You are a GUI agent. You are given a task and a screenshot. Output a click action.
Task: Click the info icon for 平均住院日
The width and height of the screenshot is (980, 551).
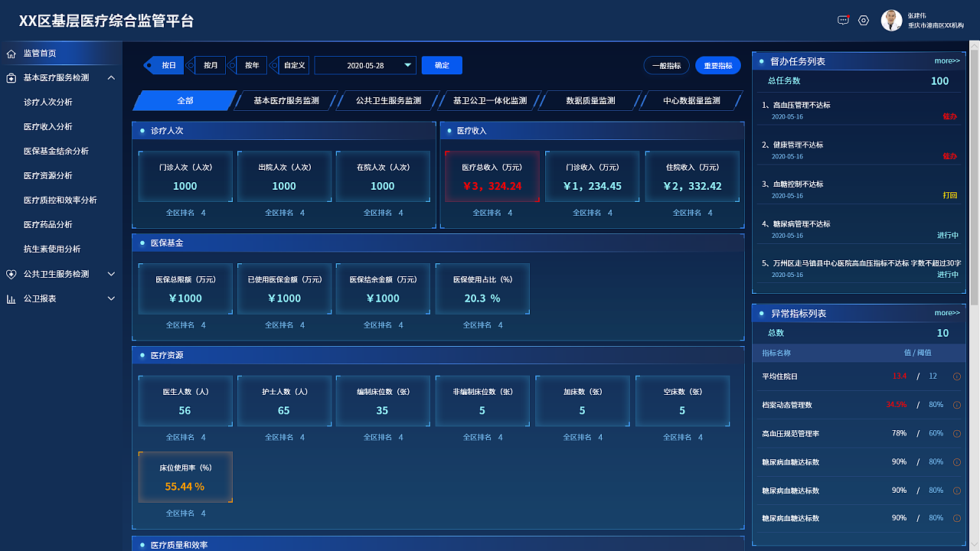coord(956,377)
